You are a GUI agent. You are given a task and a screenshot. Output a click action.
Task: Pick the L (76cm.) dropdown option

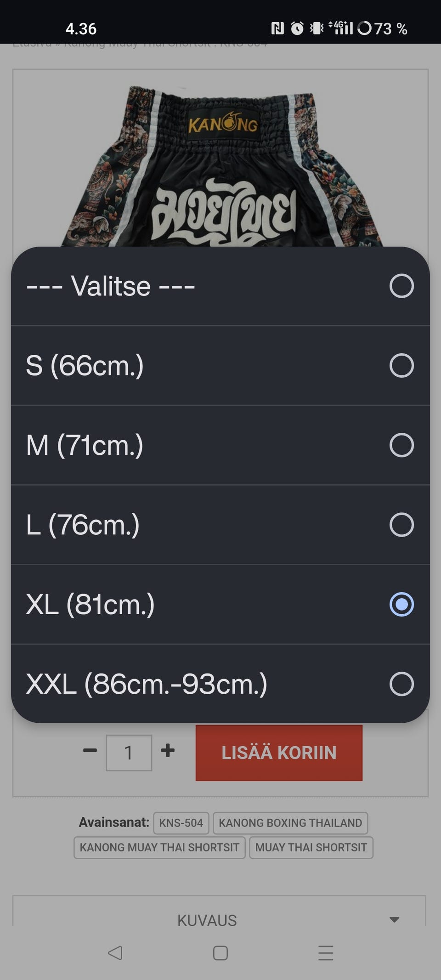[x=220, y=525]
